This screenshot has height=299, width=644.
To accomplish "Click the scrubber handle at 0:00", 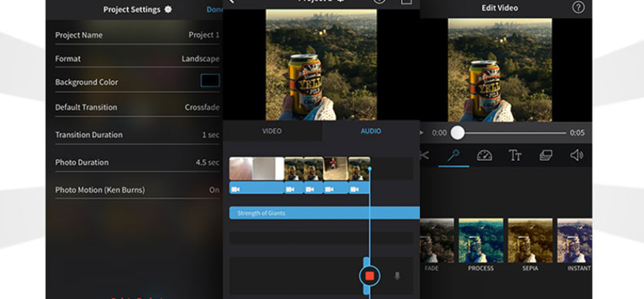I will tap(458, 133).
